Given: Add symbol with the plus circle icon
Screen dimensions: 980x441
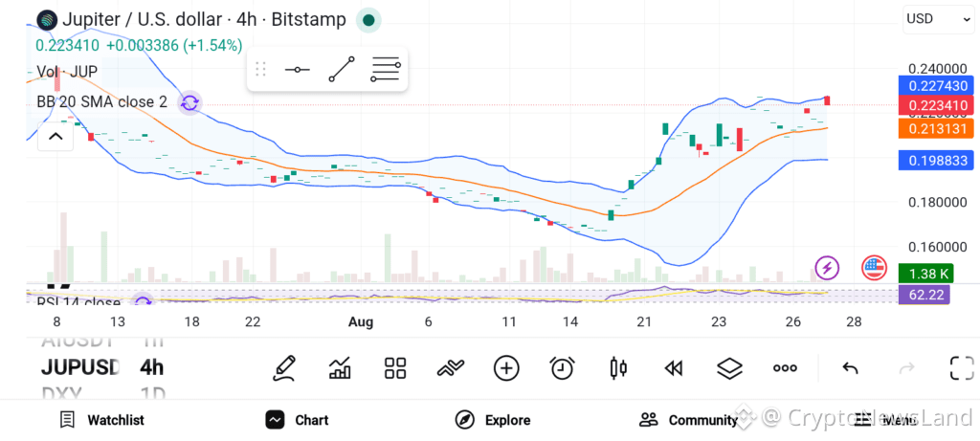Looking at the screenshot, I should click(x=506, y=368).
